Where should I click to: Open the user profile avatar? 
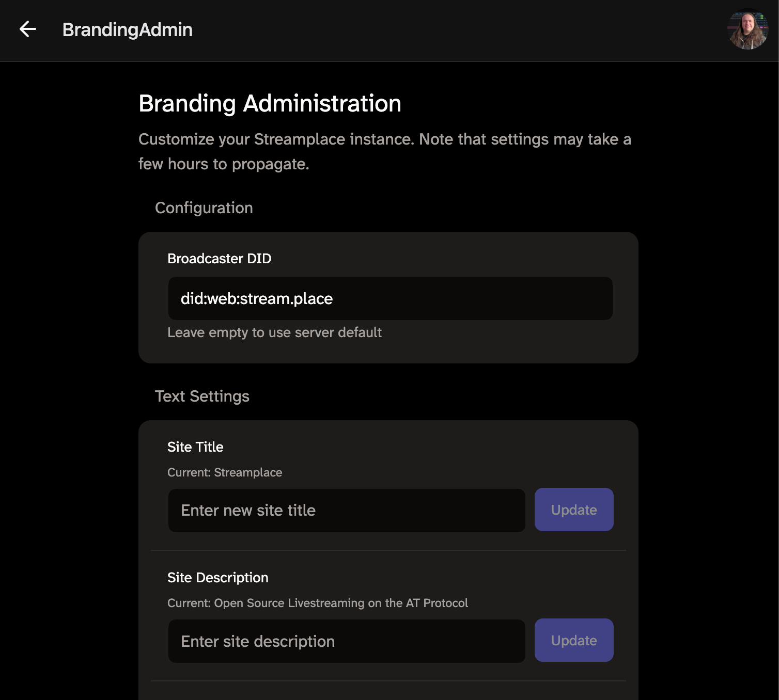pos(747,29)
